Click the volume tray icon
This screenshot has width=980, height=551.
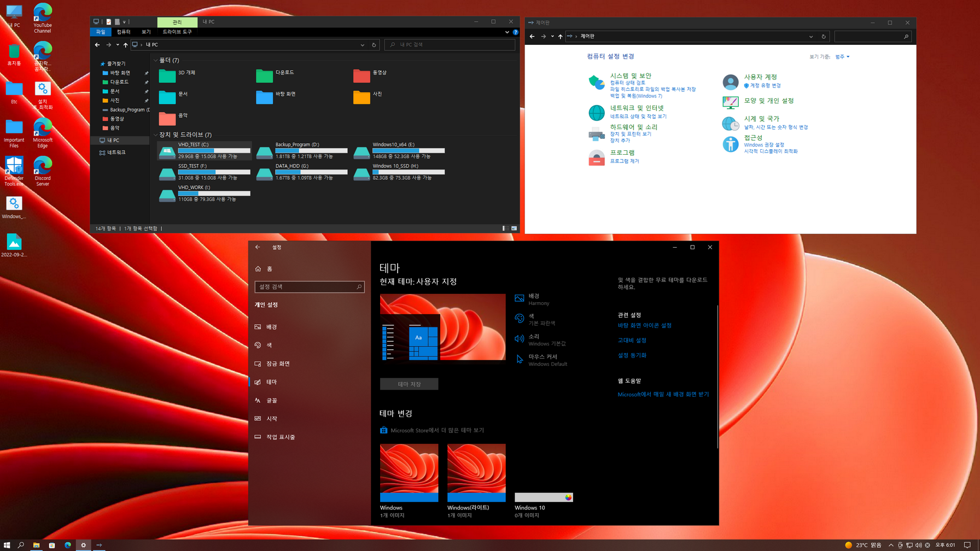coord(918,545)
